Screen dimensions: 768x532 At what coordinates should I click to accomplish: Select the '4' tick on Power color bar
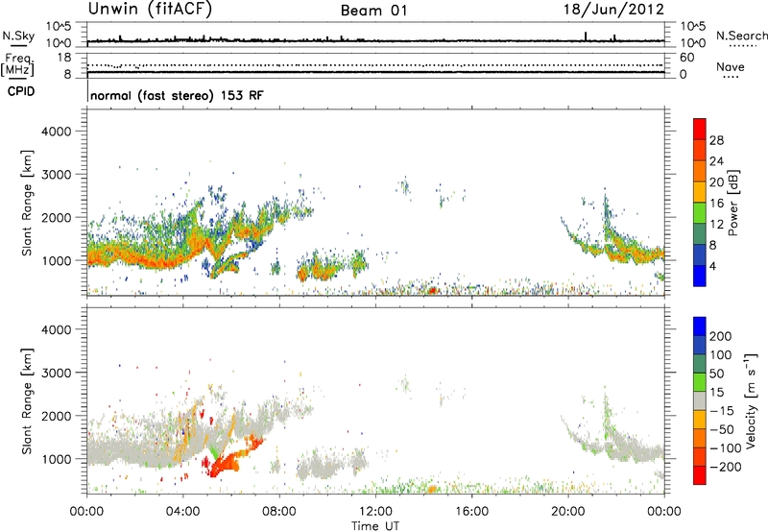712,266
